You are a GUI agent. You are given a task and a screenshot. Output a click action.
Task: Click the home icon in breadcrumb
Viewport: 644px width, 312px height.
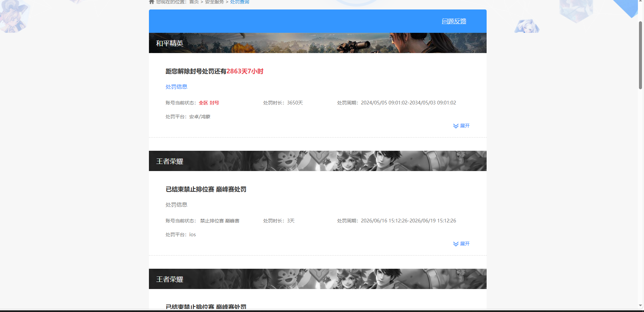152,2
